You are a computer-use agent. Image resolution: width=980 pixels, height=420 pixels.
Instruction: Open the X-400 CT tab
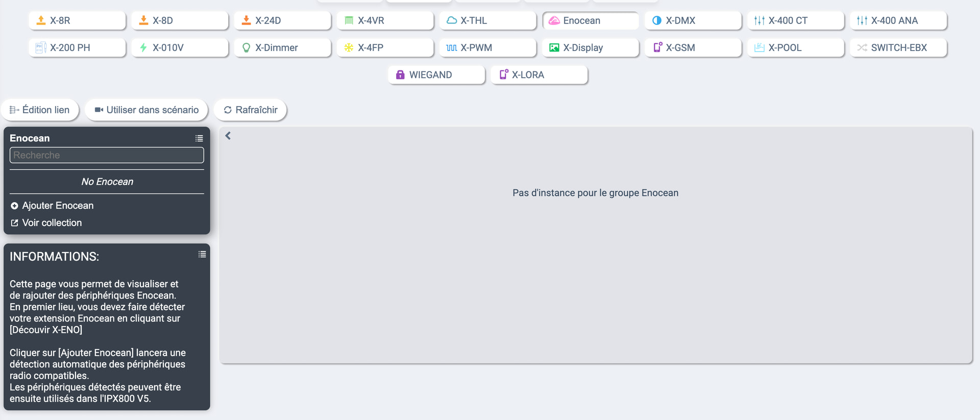point(795,20)
